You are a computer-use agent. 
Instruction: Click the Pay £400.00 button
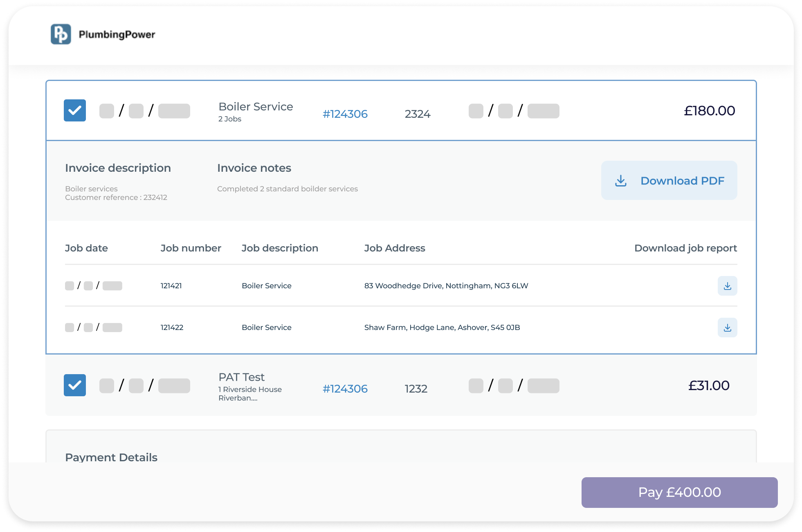click(x=679, y=492)
